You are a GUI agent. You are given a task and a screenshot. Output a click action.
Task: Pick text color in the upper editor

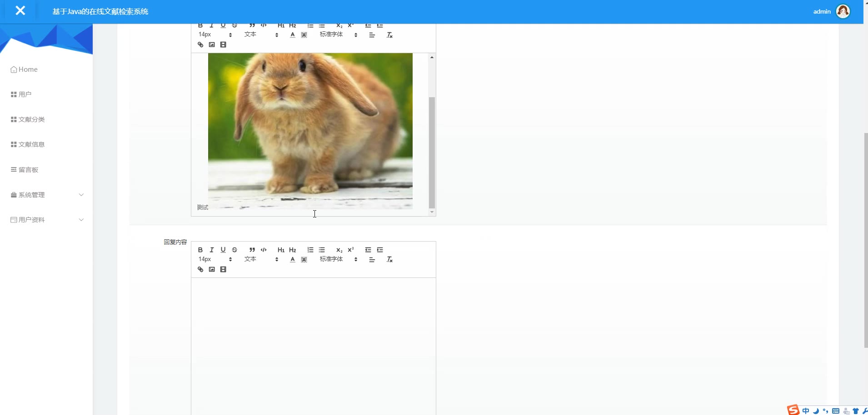[x=293, y=35]
